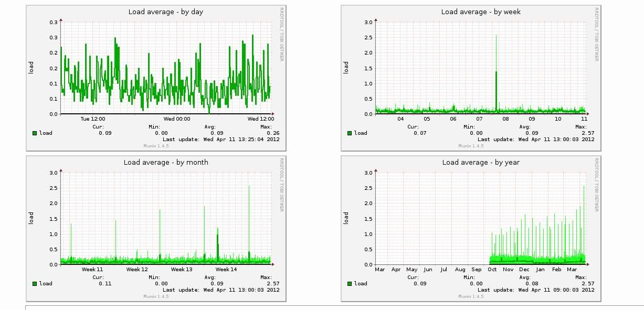Click 'Wed 00:00' axis label in day graph
The height and width of the screenshot is (310, 644).
click(x=176, y=119)
